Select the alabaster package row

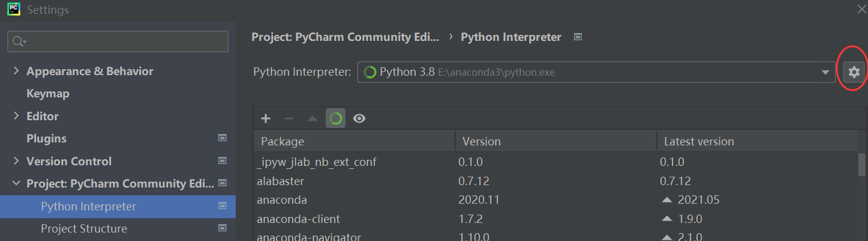(x=555, y=181)
